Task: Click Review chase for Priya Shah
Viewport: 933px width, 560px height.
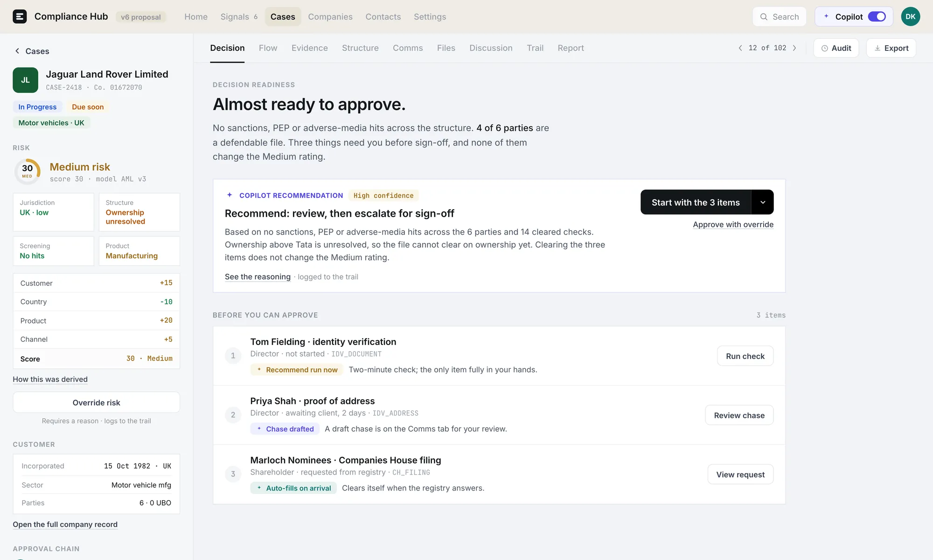Action: [739, 415]
